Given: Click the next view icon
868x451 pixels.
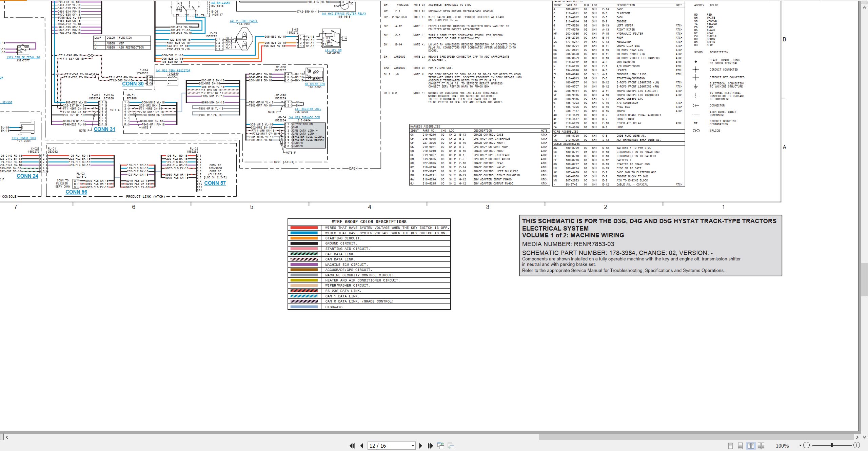Looking at the screenshot, I should coord(451,446).
